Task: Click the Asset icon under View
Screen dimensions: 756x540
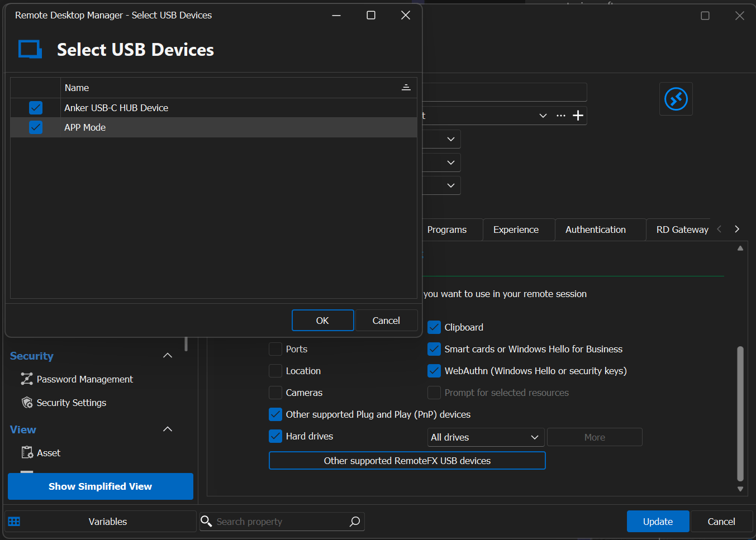Action: 26,453
